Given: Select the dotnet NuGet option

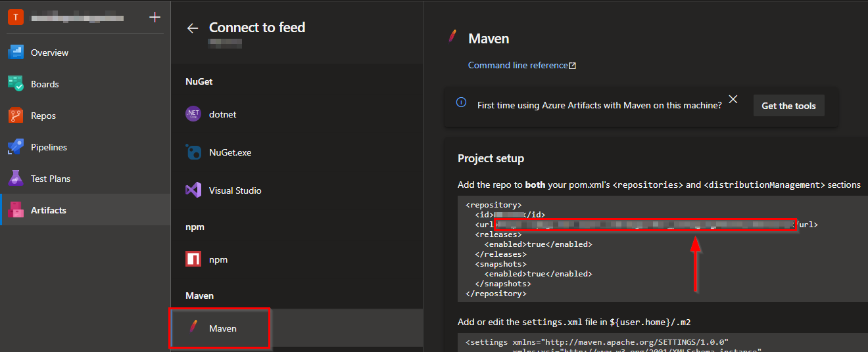Looking at the screenshot, I should [222, 114].
